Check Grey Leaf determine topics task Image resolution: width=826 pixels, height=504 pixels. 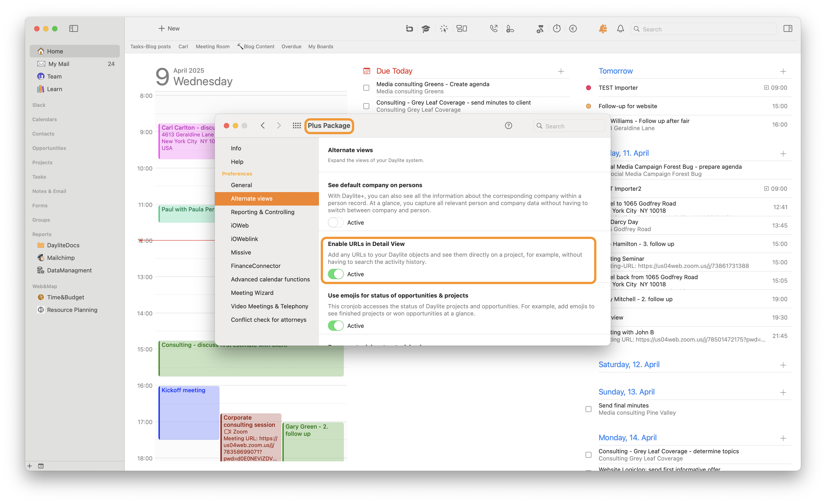(x=588, y=455)
